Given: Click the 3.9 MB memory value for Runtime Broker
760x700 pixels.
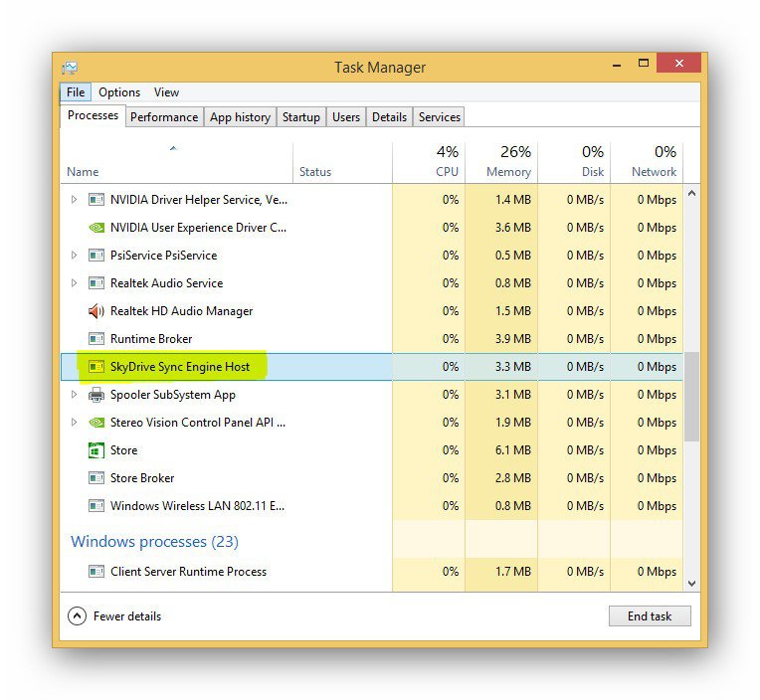Looking at the screenshot, I should click(x=513, y=339).
